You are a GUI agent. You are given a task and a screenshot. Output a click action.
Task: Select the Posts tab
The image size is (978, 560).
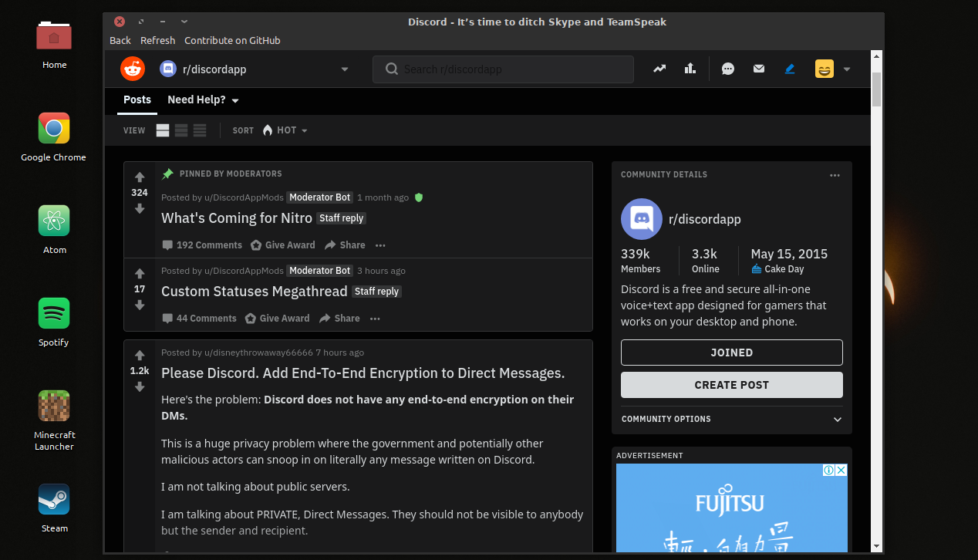tap(137, 100)
